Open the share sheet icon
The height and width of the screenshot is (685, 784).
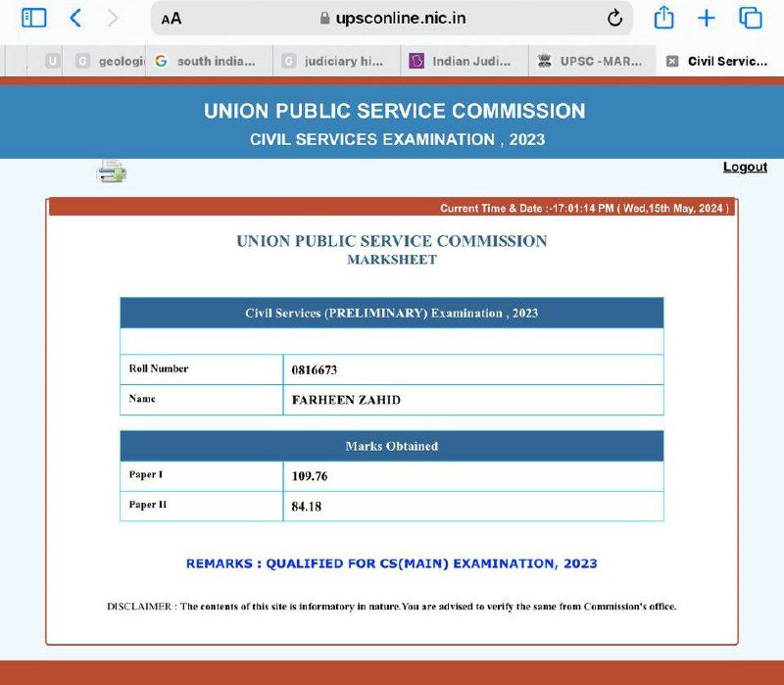663,18
